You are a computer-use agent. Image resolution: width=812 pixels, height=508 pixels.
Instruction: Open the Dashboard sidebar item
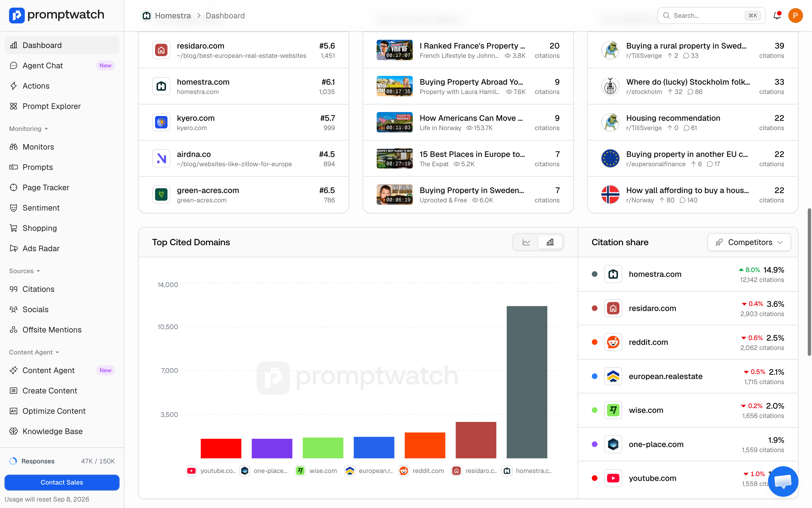point(62,45)
